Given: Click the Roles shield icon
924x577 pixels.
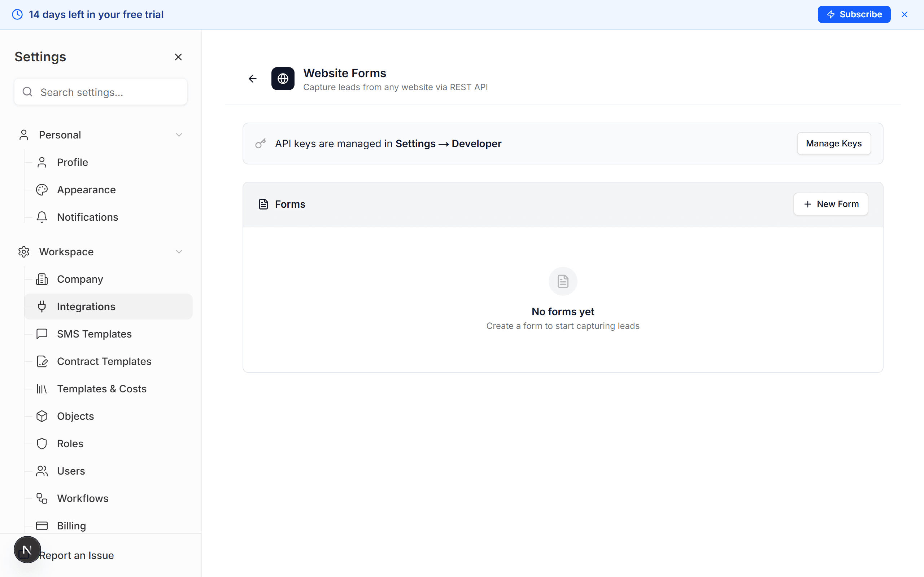Looking at the screenshot, I should click(42, 444).
